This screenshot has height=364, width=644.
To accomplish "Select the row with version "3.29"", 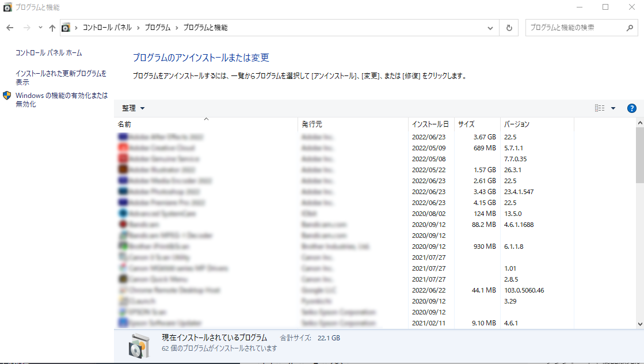I will [344, 301].
